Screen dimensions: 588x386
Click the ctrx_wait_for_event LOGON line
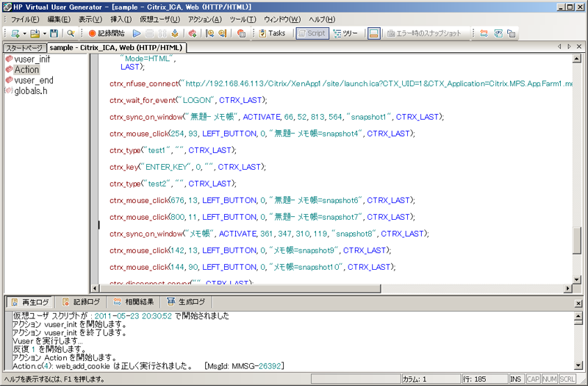click(x=188, y=101)
